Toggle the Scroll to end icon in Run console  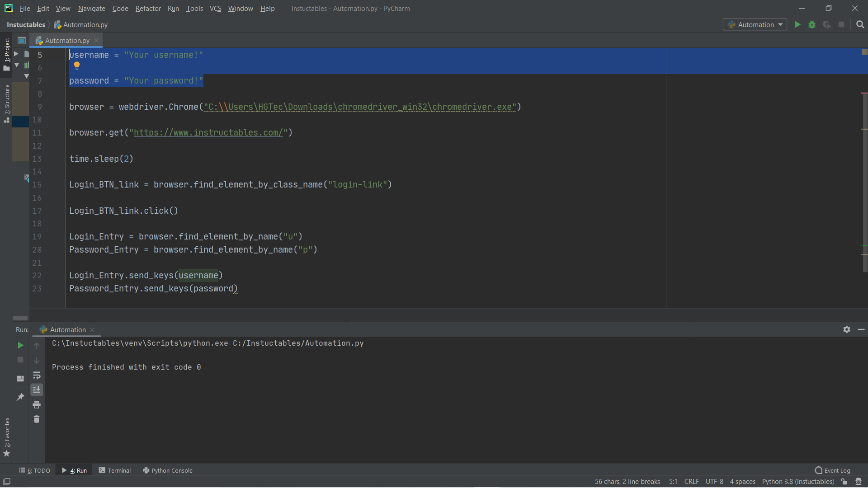pos(37,389)
